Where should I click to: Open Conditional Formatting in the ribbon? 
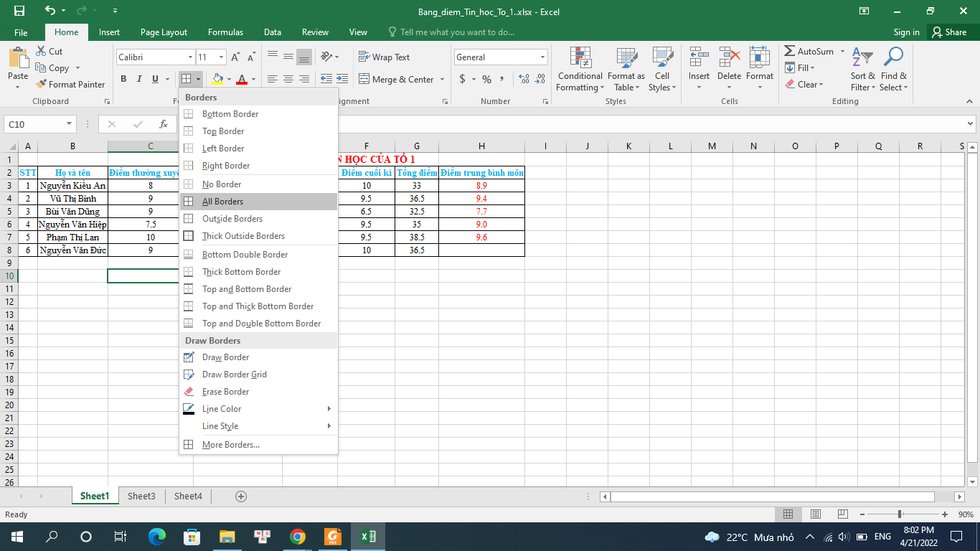click(580, 70)
